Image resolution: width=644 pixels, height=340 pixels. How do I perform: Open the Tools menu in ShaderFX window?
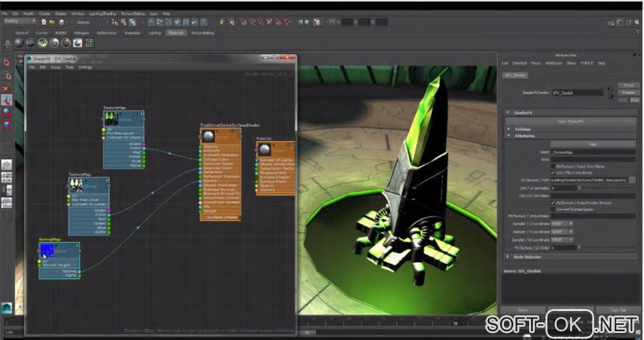[x=69, y=67]
